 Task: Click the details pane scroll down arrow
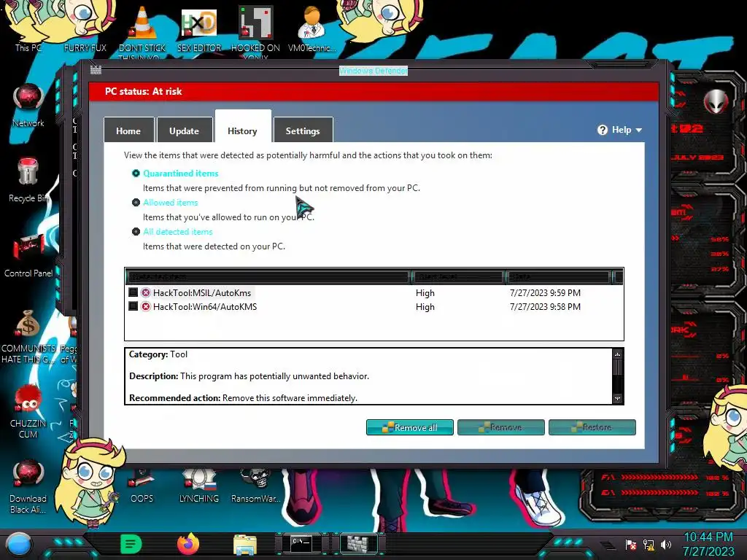[617, 399]
